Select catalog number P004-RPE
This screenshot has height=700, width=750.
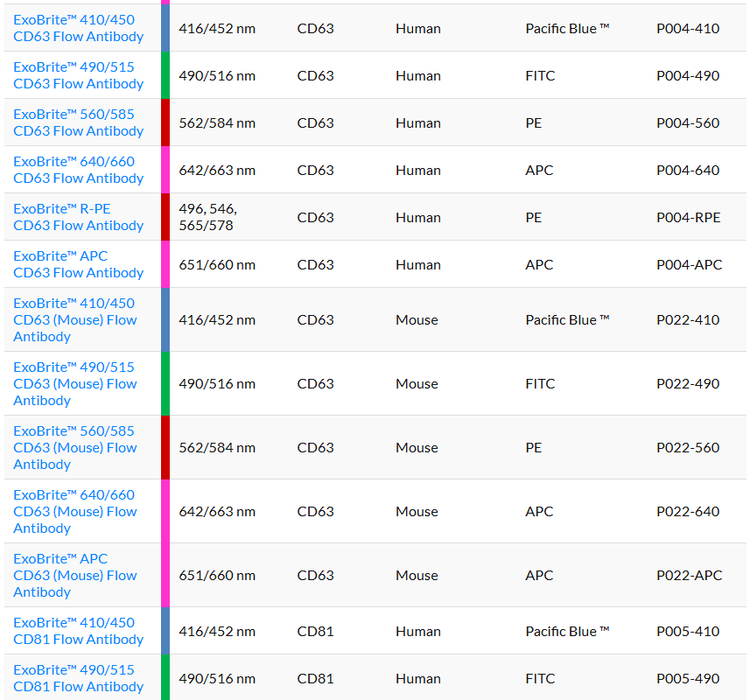(688, 218)
